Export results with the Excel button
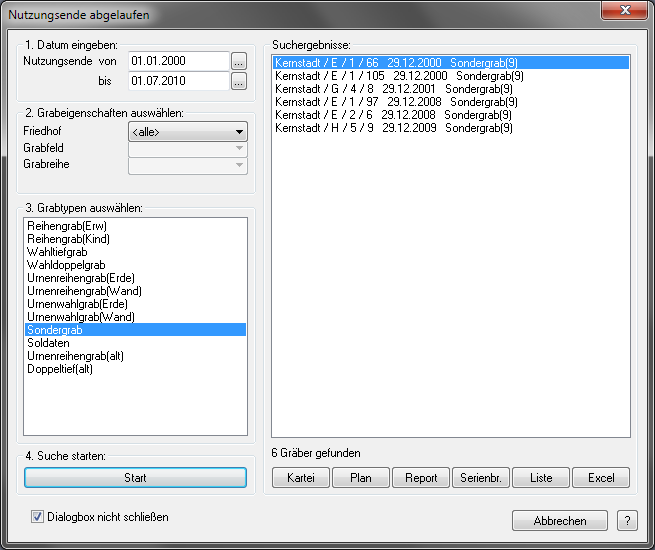 pyautogui.click(x=601, y=478)
